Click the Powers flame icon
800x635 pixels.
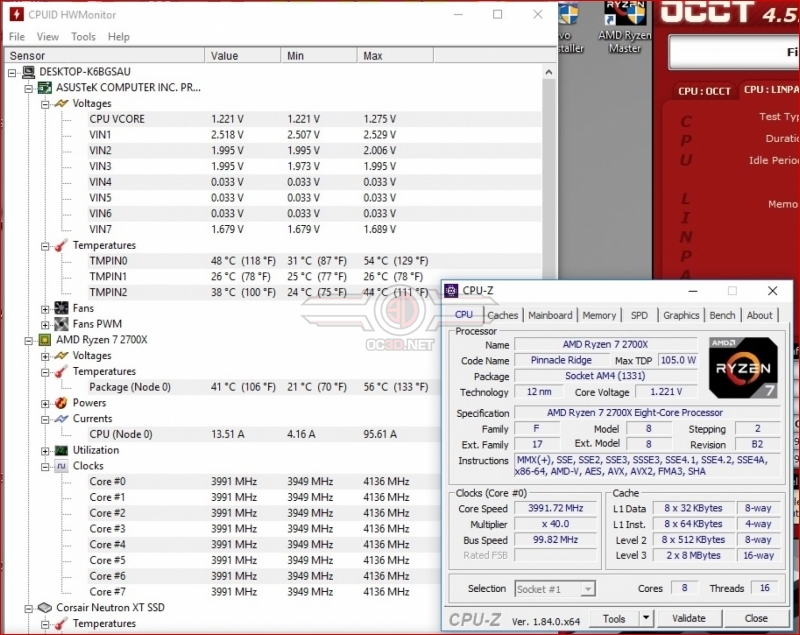(x=62, y=403)
